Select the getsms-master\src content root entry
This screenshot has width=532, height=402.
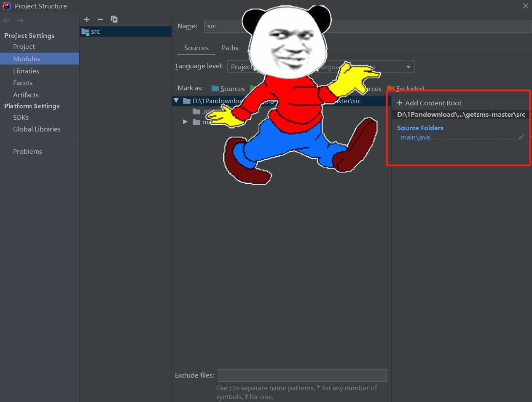pos(461,115)
